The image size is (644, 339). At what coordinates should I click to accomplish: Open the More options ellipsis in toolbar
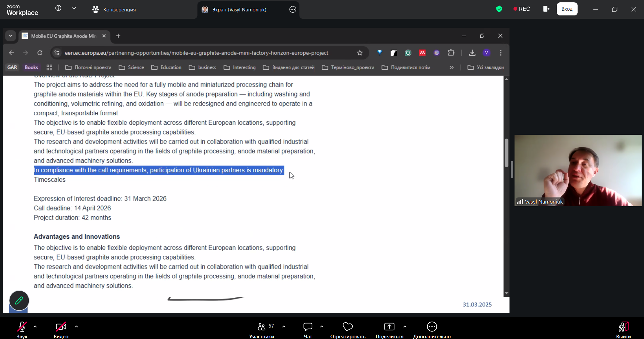[432, 327]
